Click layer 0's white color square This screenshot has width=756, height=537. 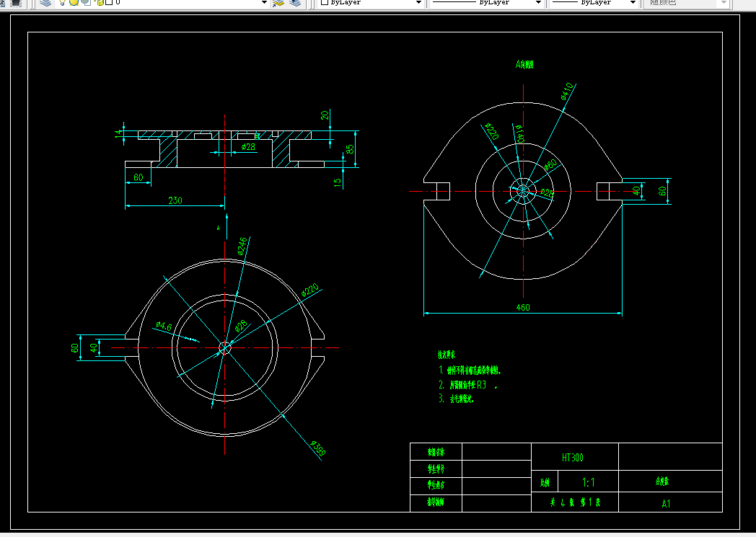coord(110,2)
